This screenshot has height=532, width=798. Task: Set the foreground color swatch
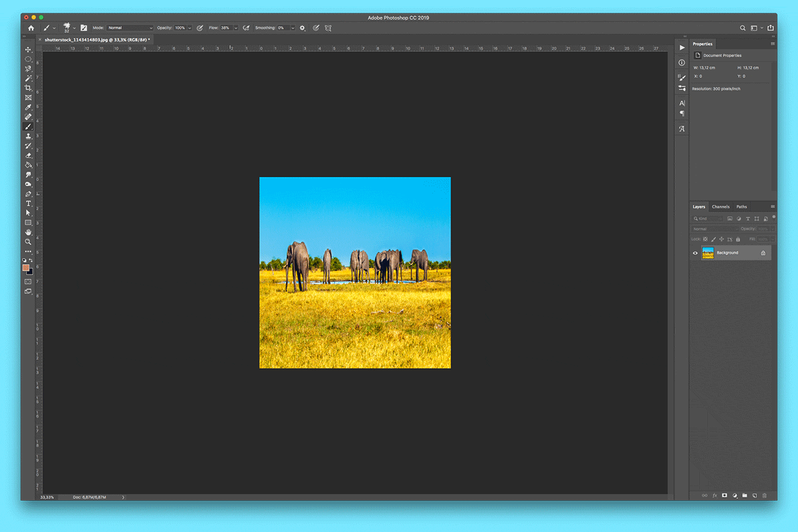tap(26, 267)
